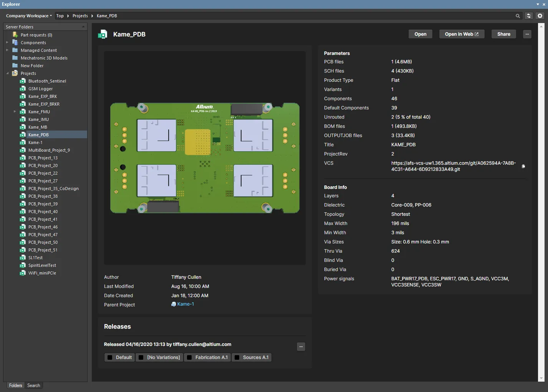The height and width of the screenshot is (392, 548).
Task: Open release options ellipsis menu
Action: tap(301, 347)
